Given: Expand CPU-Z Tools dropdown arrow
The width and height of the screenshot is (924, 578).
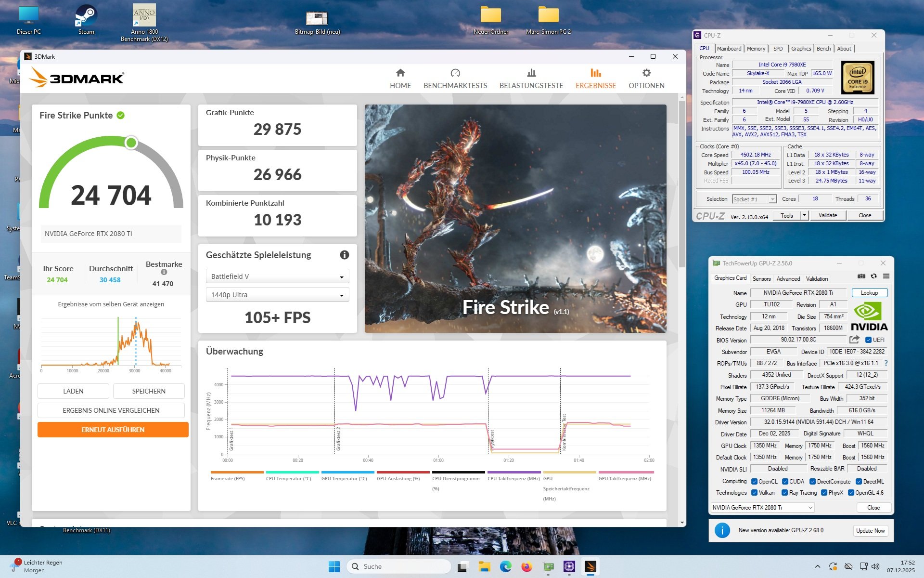Looking at the screenshot, I should pos(804,215).
